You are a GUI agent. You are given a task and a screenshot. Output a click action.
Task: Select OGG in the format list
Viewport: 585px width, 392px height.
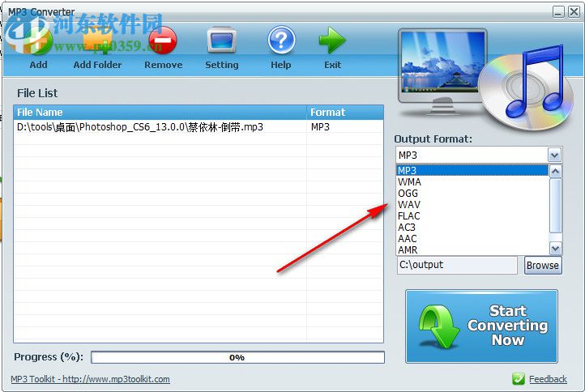point(472,194)
